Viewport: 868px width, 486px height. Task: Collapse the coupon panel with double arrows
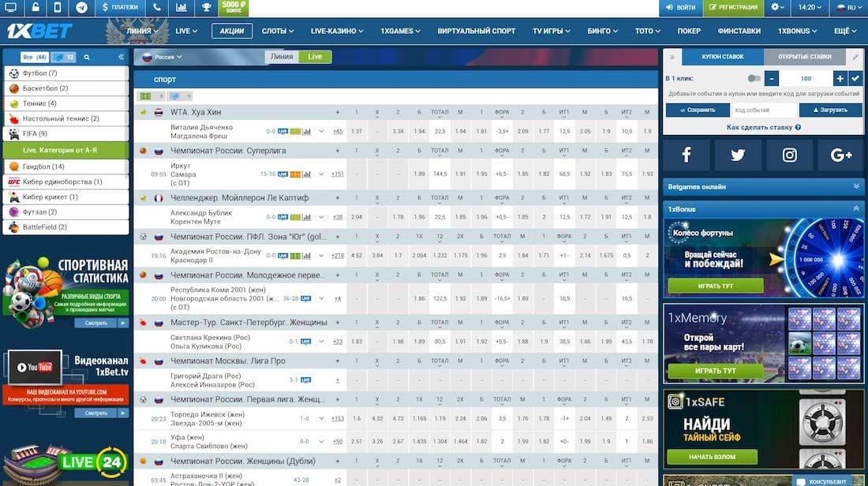tap(672, 57)
